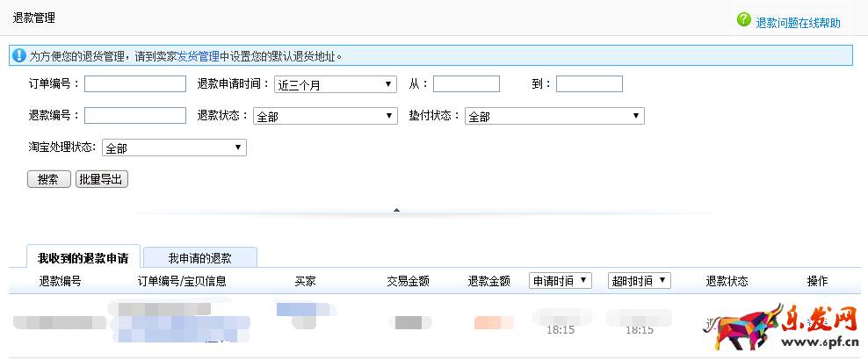Expand the 淘宝处理状态 dropdown
This screenshot has width=868, height=360.
(174, 148)
